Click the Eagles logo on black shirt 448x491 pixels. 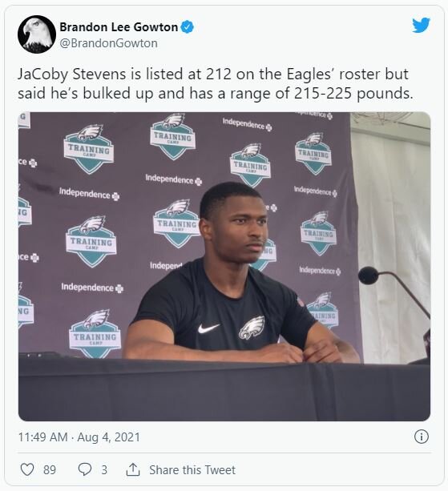tap(252, 328)
